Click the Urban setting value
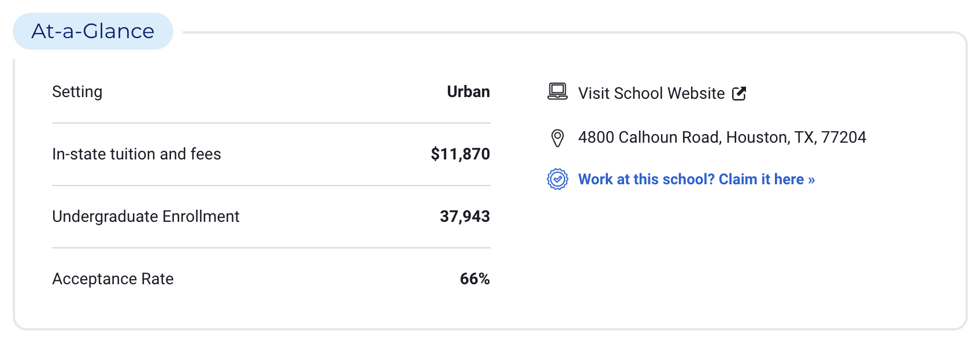980x342 pixels. point(468,92)
